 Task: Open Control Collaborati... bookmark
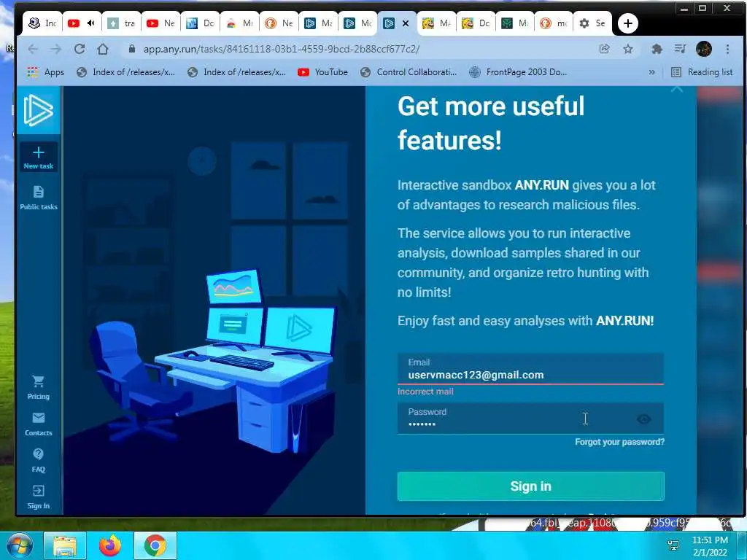tap(409, 72)
